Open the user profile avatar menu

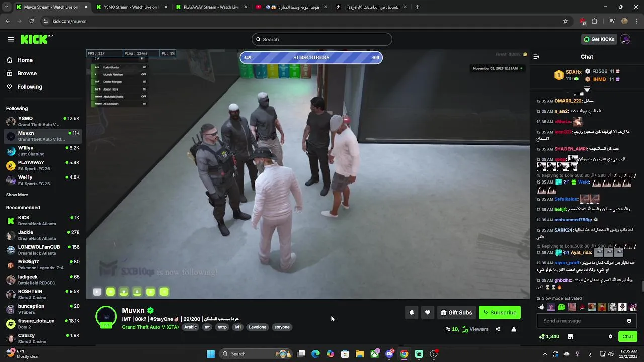point(625,39)
